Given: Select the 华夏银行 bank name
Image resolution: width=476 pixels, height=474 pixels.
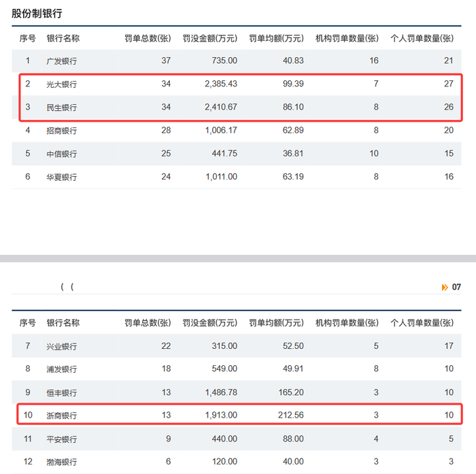Looking at the screenshot, I should 62,177.
